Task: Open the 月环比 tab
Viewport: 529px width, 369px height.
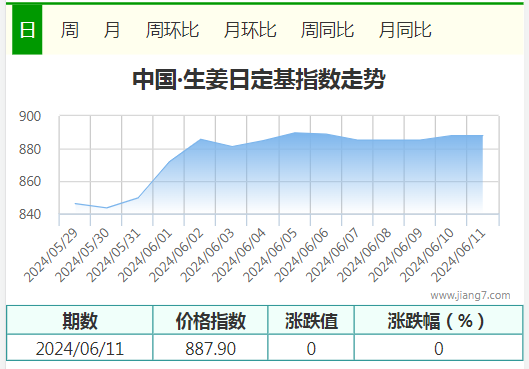Action: pyautogui.click(x=250, y=30)
